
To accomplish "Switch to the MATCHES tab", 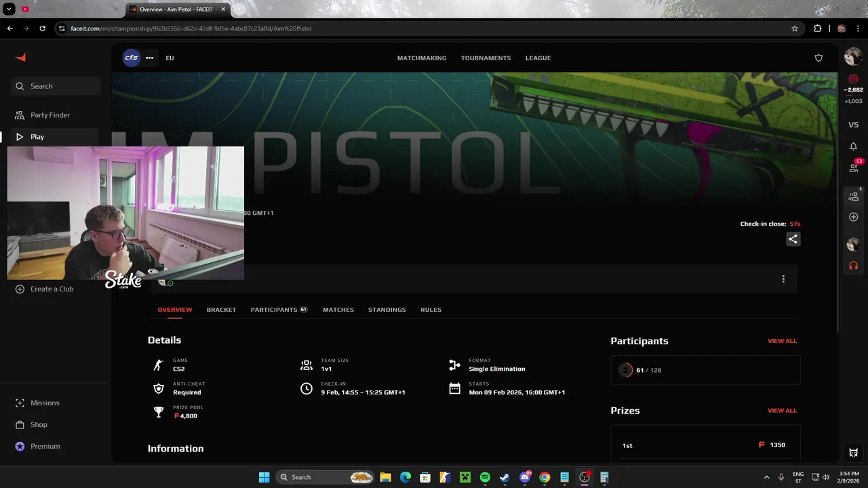I will (338, 310).
